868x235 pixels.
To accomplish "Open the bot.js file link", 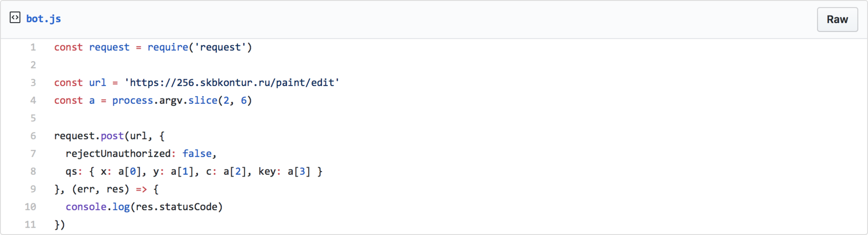I will coord(43,19).
